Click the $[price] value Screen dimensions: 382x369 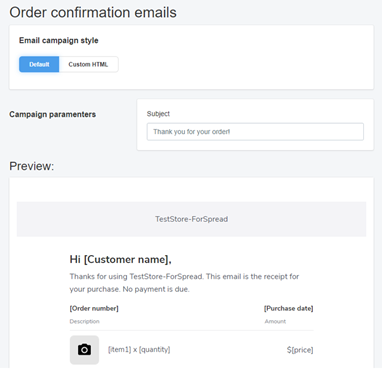pos(300,350)
